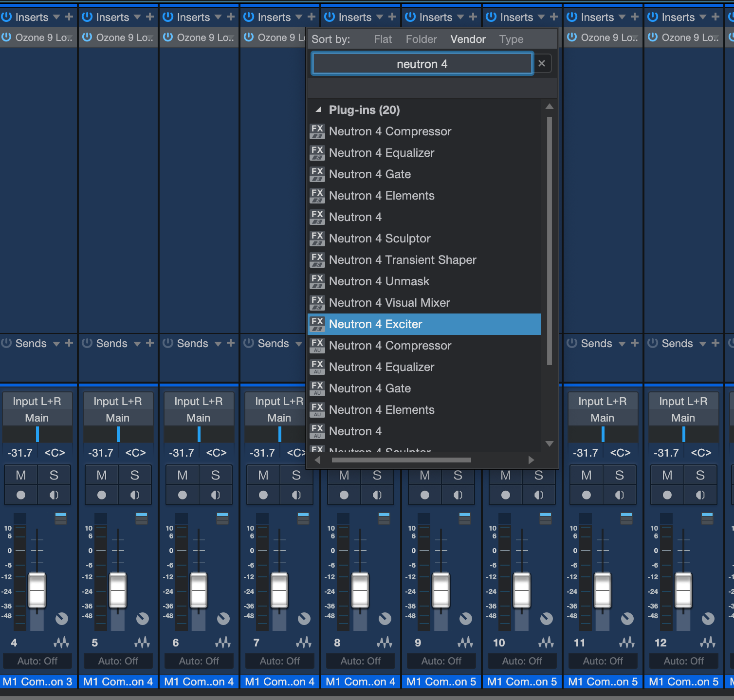Choose Neutron 4 Sculptor VST3 plug-in

click(x=424, y=239)
